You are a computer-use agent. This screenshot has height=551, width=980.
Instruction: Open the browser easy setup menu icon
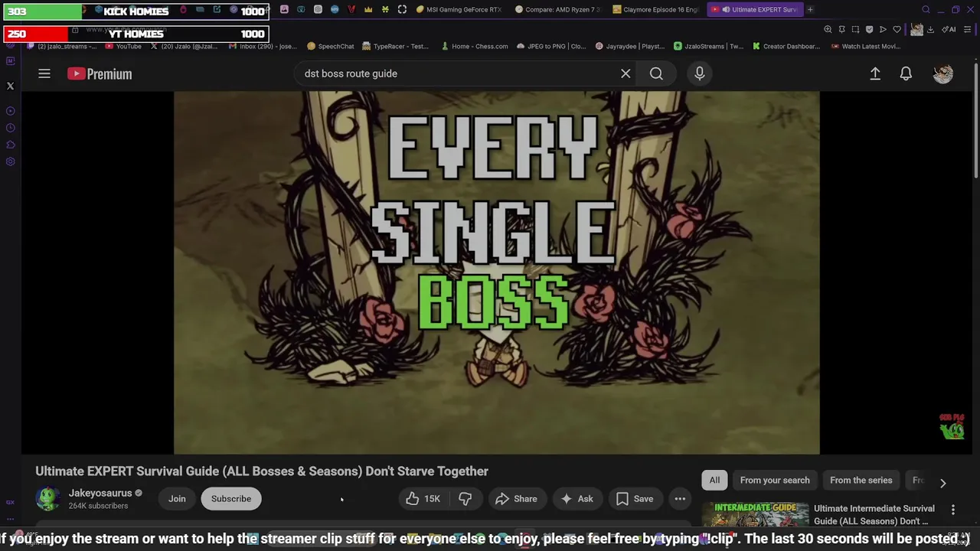coord(968,29)
